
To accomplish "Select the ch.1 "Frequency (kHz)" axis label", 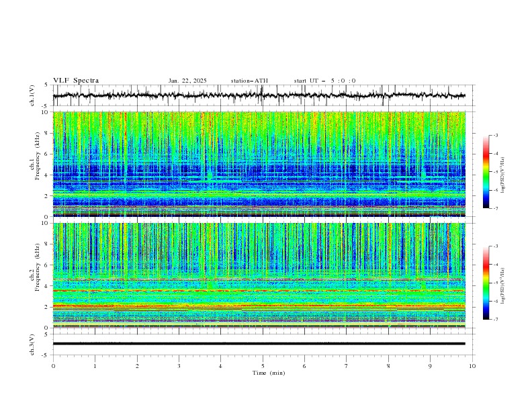I will [38, 156].
